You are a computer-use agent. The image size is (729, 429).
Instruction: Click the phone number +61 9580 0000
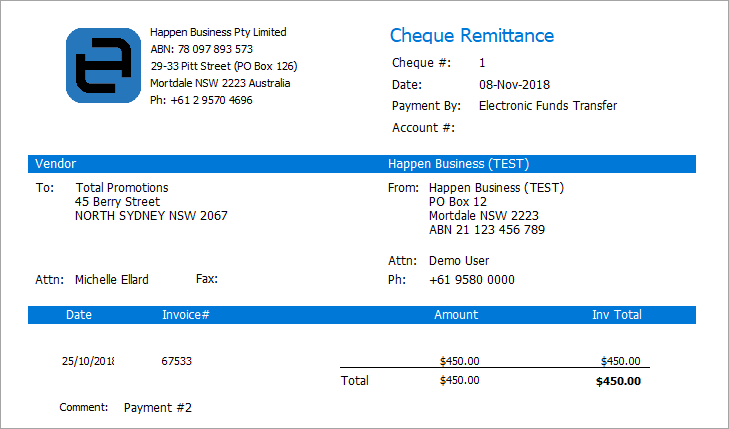click(x=472, y=280)
